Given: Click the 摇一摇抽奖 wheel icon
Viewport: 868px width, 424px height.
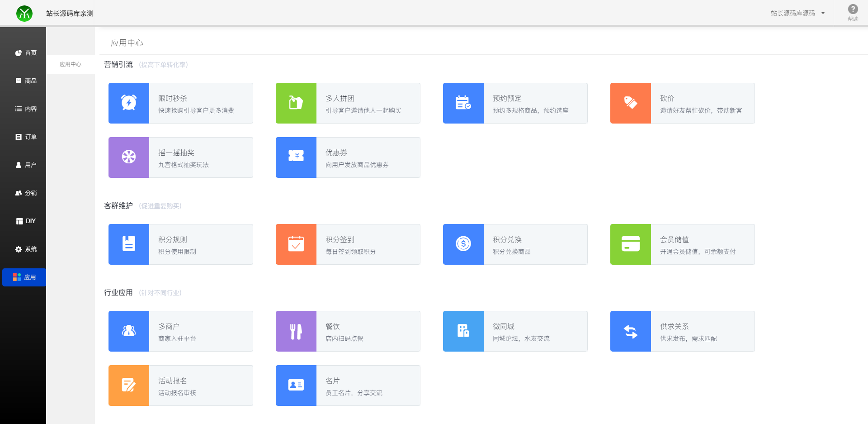Looking at the screenshot, I should coord(129,157).
